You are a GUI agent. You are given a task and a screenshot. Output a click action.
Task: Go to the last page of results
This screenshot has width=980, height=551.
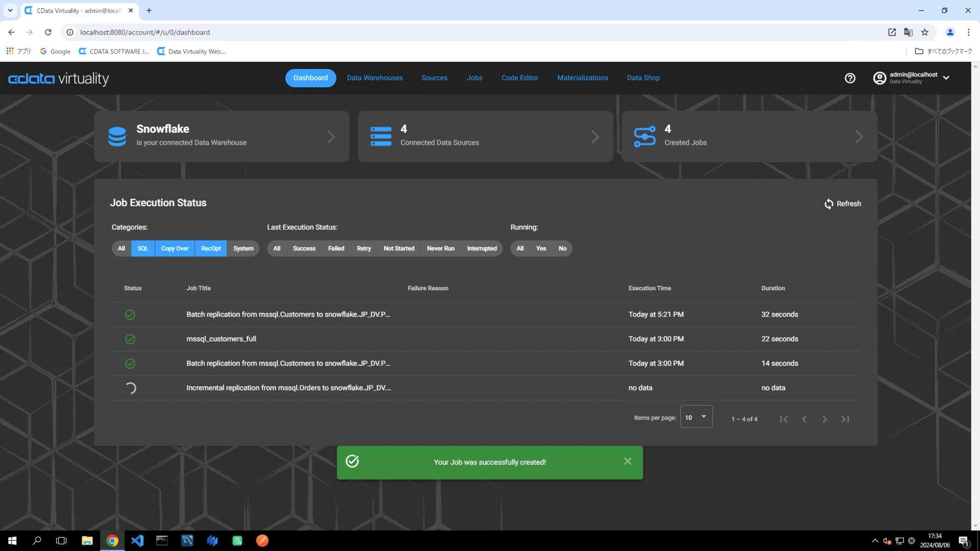[x=845, y=419]
